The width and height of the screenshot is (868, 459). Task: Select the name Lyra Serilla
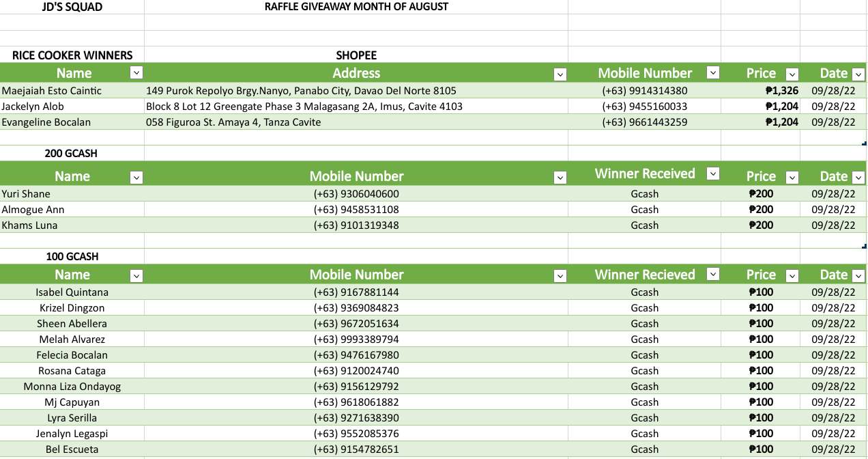click(x=72, y=418)
